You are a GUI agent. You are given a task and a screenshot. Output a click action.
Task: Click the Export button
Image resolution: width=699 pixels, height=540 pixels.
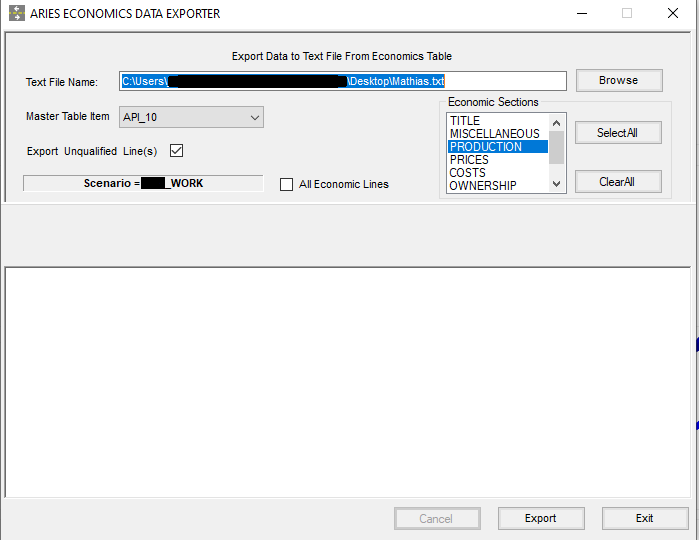(x=541, y=518)
